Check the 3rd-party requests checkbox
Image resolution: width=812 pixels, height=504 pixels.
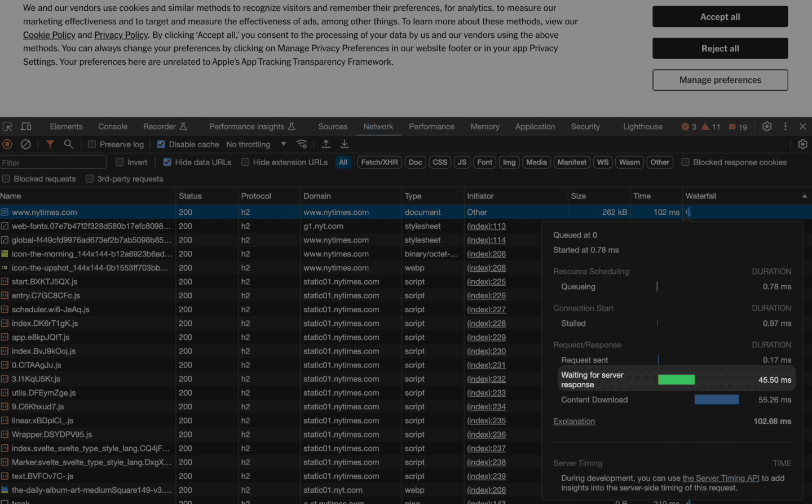[89, 179]
